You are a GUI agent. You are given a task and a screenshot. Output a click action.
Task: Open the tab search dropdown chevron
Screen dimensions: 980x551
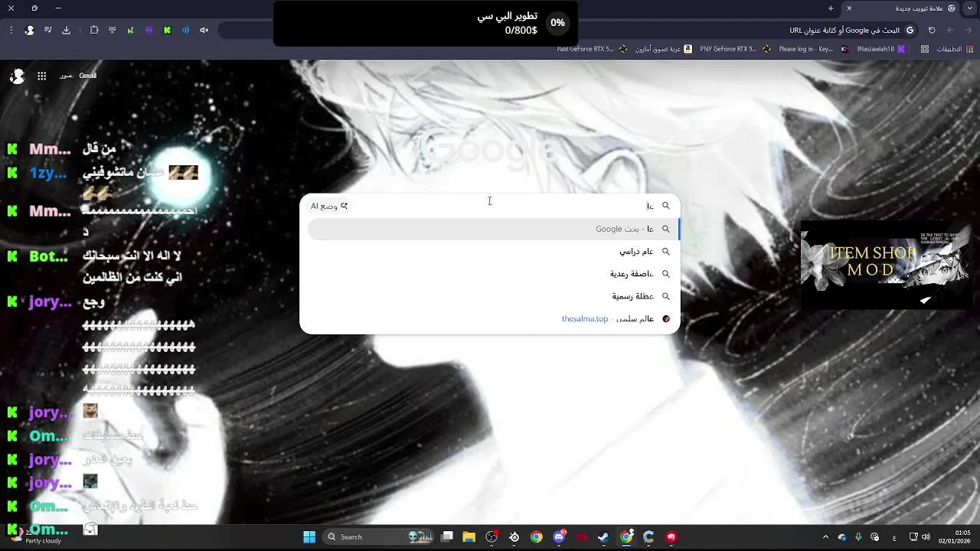pos(969,8)
